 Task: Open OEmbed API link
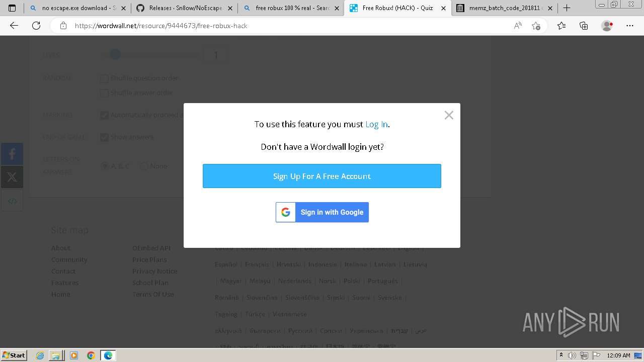(151, 248)
